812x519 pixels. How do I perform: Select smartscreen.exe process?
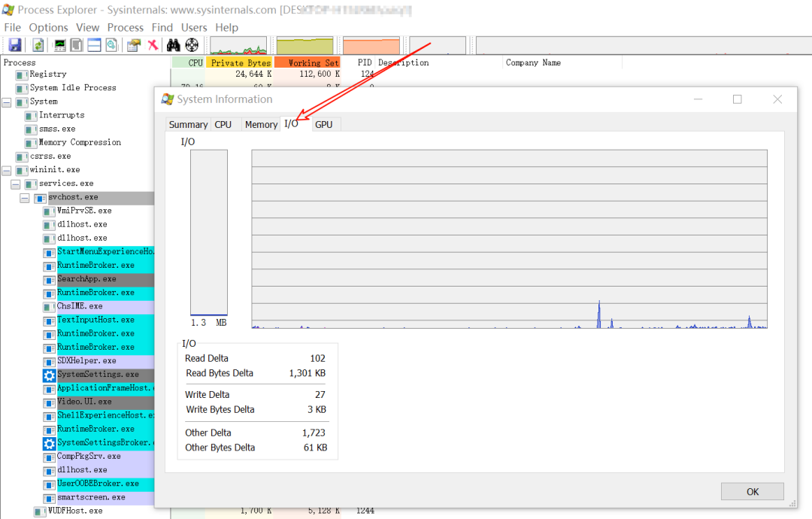pyautogui.click(x=91, y=497)
